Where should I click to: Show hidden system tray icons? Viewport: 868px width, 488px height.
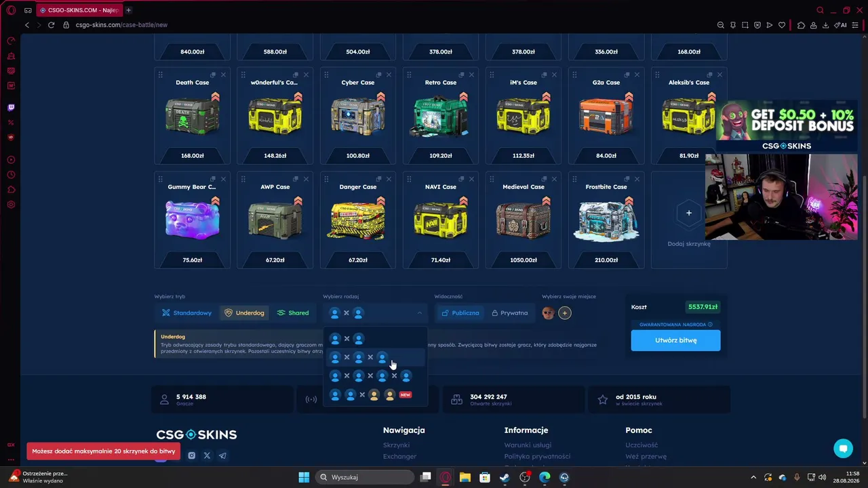(x=753, y=477)
